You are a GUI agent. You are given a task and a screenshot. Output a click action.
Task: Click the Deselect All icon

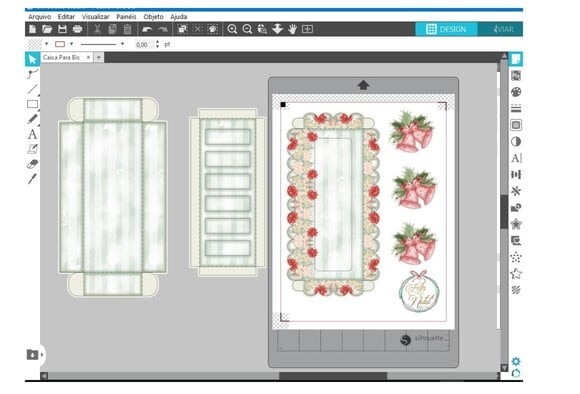click(198, 29)
